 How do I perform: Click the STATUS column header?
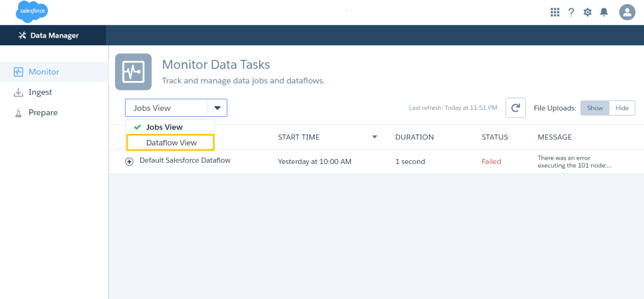(495, 137)
